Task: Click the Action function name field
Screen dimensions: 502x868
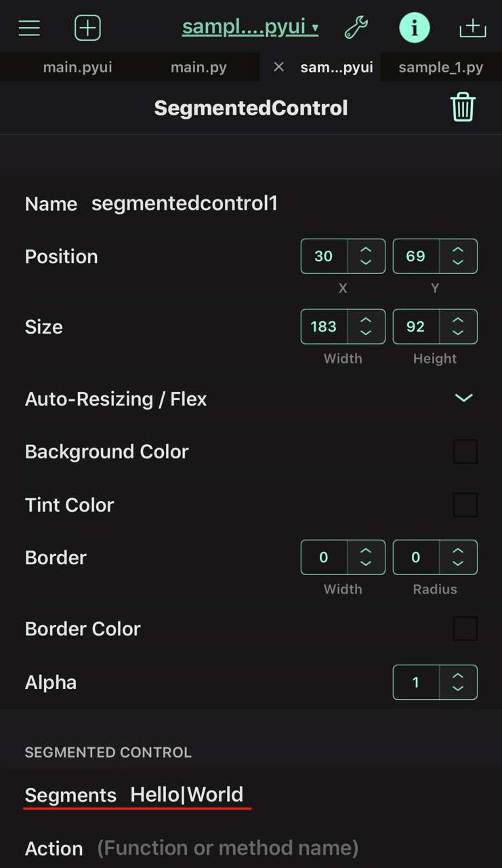Action: [228, 848]
